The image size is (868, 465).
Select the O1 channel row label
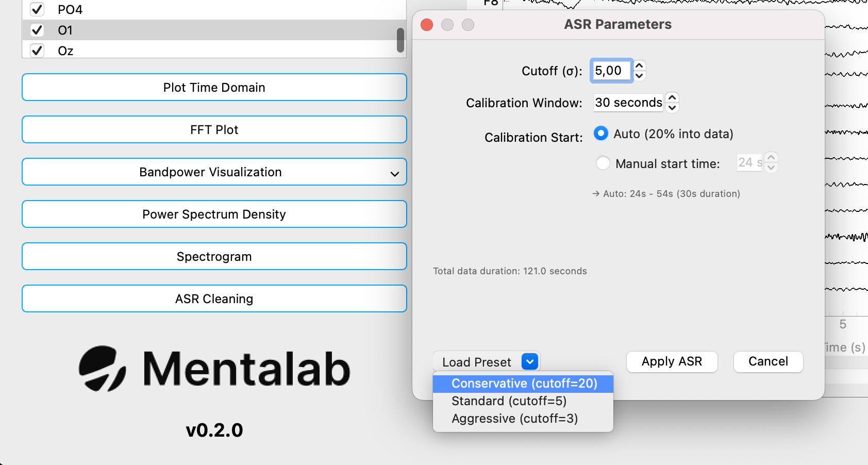65,30
